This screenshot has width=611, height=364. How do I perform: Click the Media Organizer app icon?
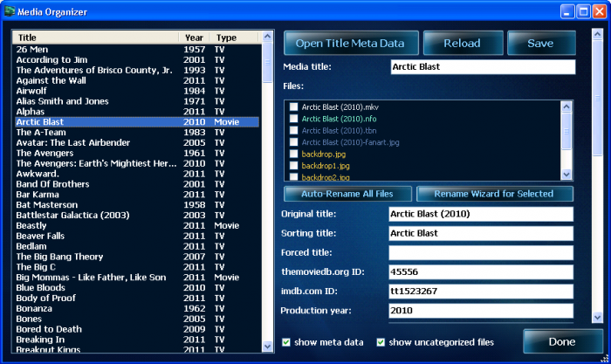click(10, 11)
